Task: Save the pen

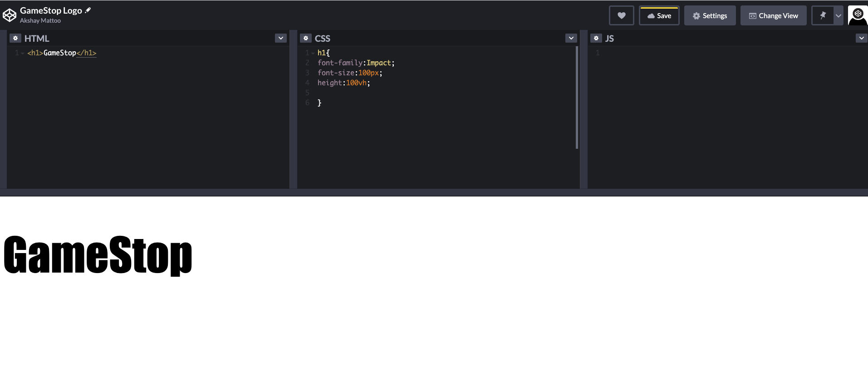Action: (659, 15)
